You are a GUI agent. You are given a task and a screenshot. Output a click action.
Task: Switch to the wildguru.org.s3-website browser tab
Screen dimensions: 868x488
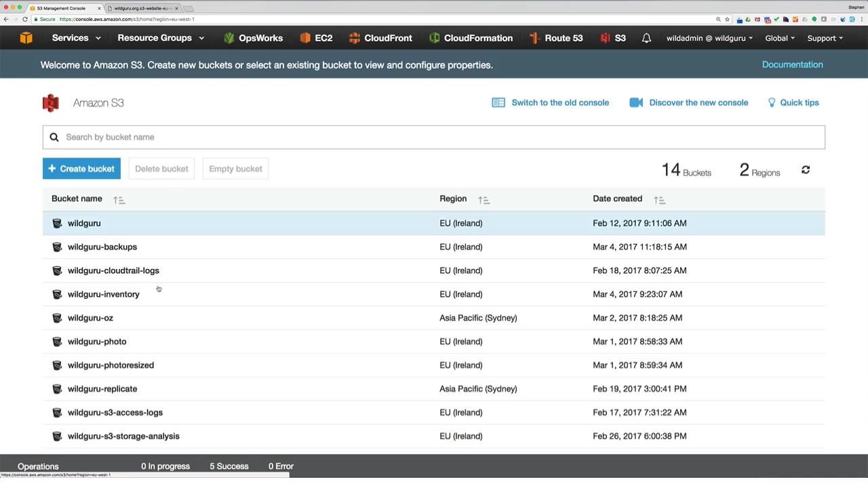coord(144,8)
